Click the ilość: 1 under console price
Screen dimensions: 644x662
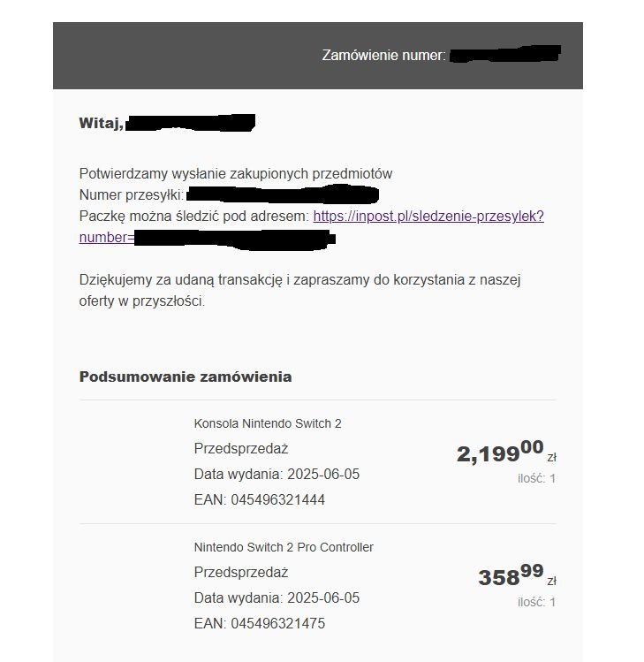(536, 478)
